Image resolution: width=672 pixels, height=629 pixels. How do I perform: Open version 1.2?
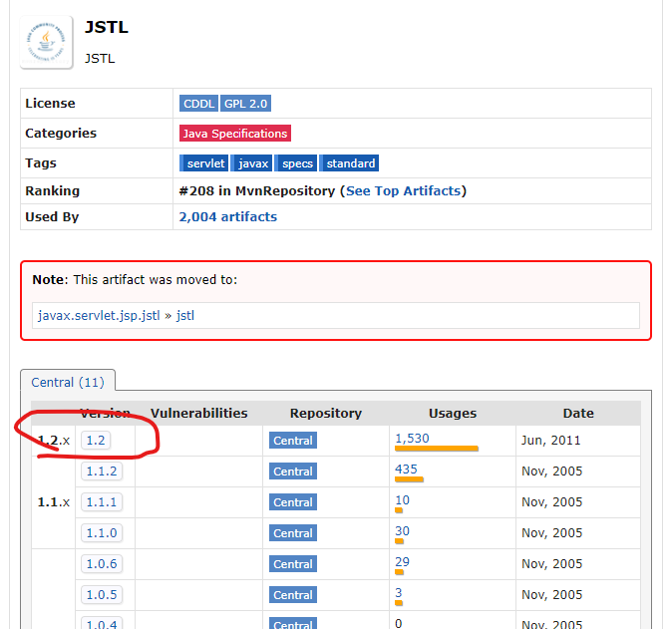[x=96, y=440]
